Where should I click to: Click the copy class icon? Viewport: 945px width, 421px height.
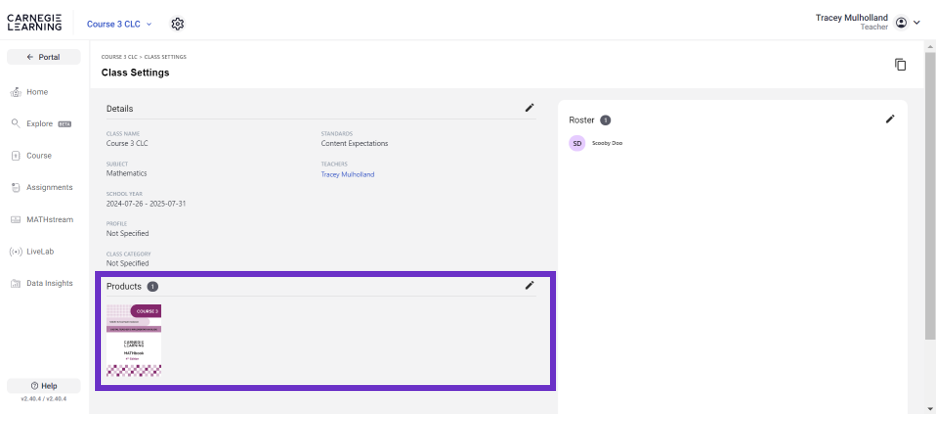(900, 64)
